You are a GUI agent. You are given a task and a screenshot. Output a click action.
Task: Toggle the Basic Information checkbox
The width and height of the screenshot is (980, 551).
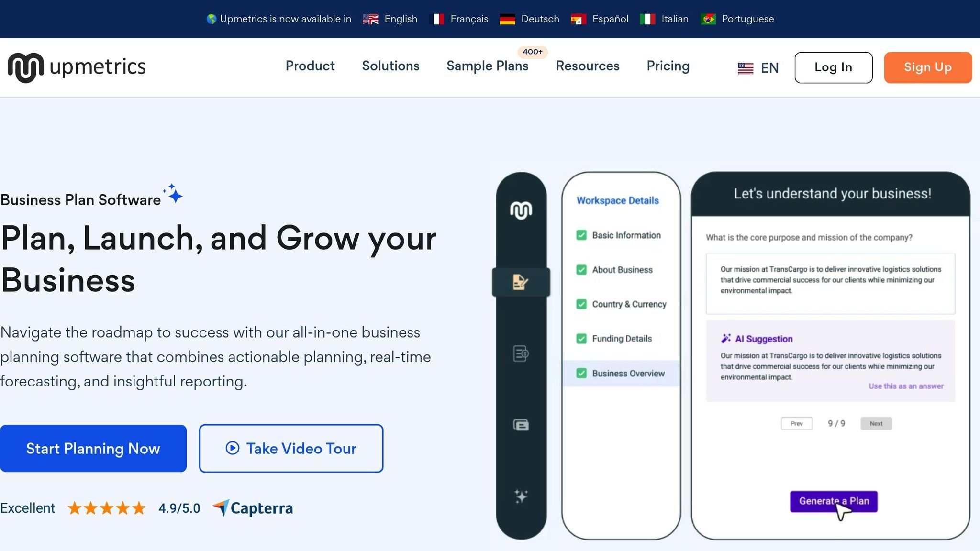(581, 235)
